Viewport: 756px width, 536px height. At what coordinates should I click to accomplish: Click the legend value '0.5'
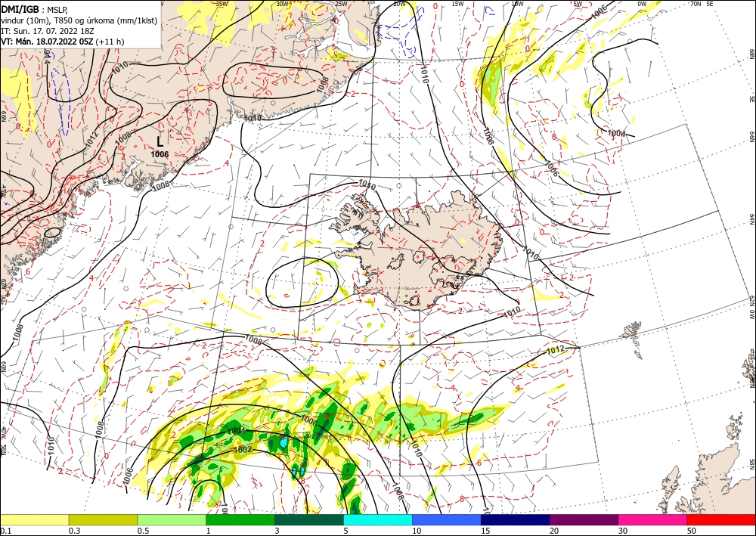[x=143, y=531]
